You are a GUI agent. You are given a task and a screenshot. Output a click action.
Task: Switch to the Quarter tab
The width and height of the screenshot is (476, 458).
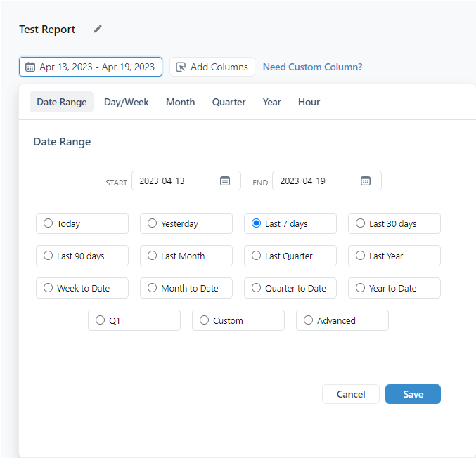tap(229, 102)
